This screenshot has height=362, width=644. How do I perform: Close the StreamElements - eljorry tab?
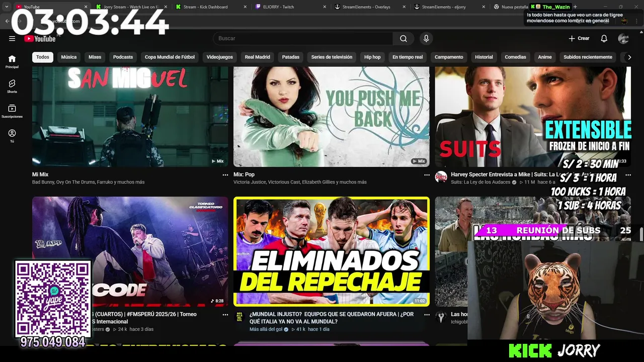[484, 7]
